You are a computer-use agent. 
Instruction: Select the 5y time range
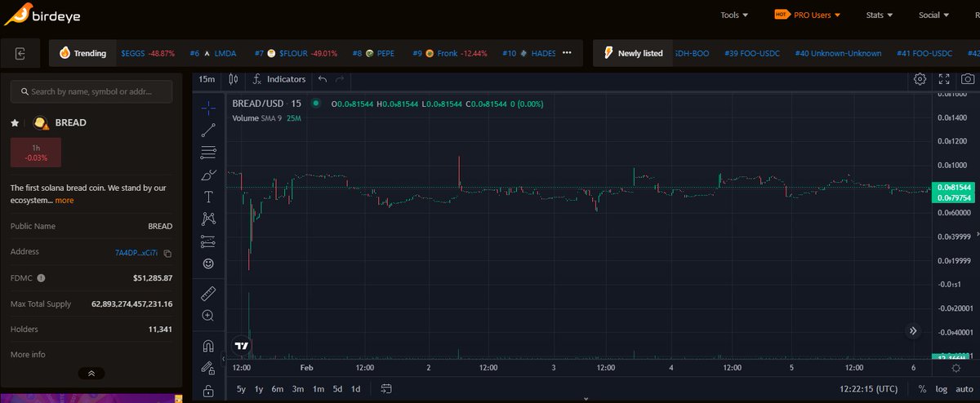pos(241,389)
